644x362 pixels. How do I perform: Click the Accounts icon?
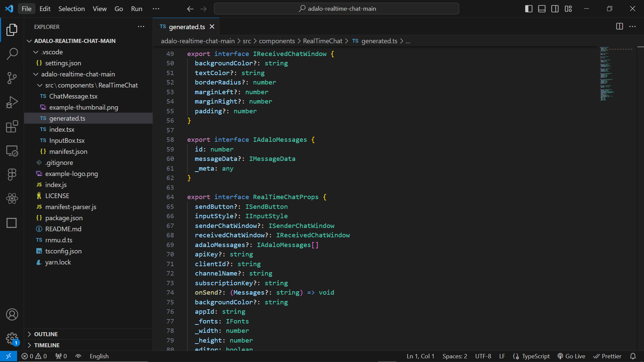(12, 314)
